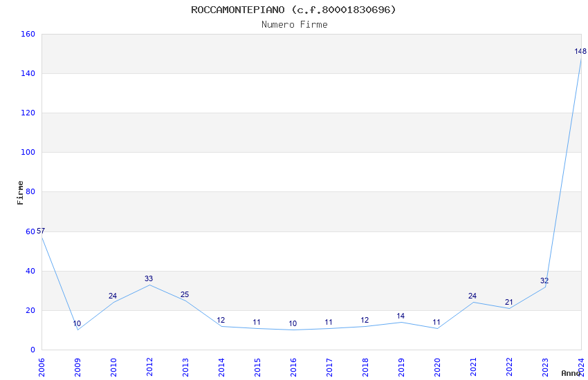Click the x-axis year label 2012
The width and height of the screenshot is (588, 380).
point(149,368)
